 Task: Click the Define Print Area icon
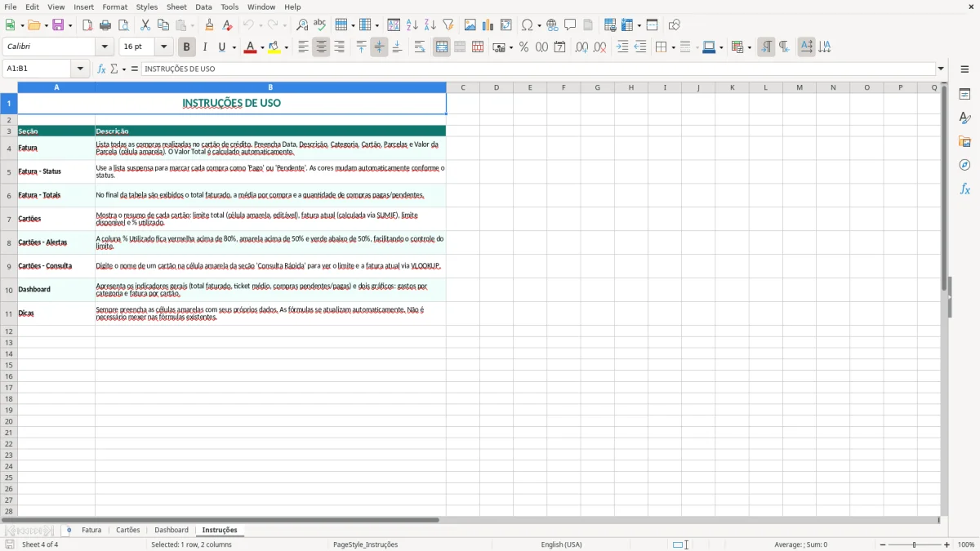[610, 25]
